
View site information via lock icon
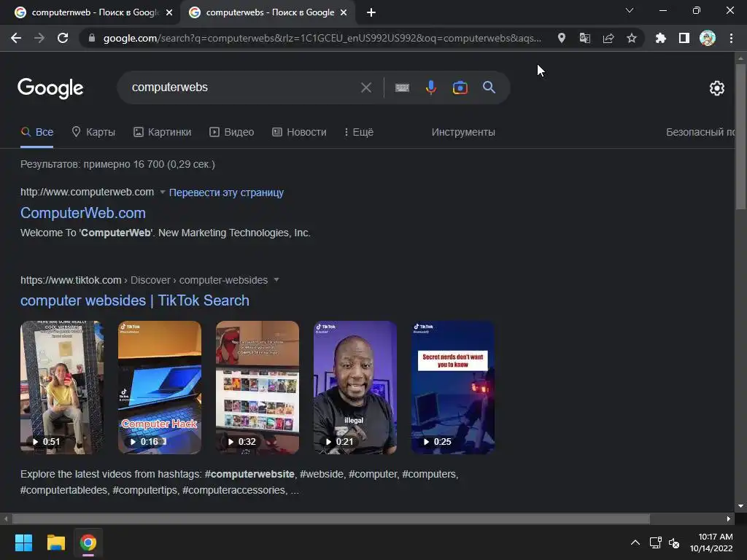tap(92, 38)
